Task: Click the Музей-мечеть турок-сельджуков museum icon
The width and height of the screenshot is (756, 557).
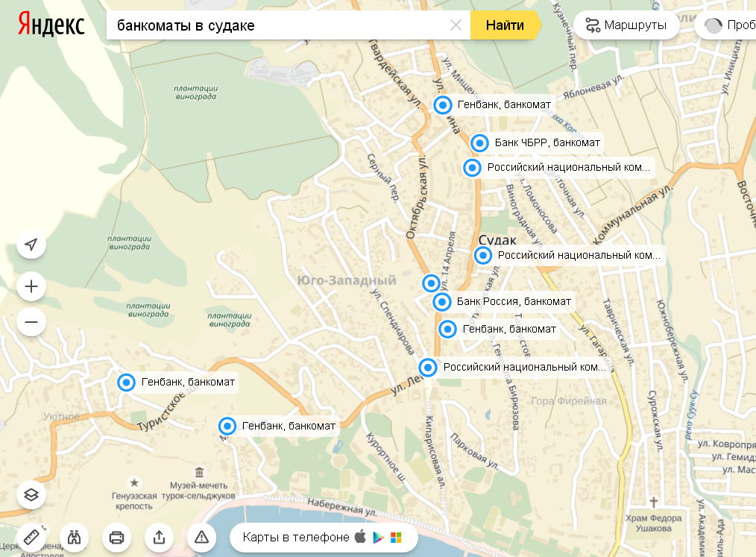Action: (199, 472)
